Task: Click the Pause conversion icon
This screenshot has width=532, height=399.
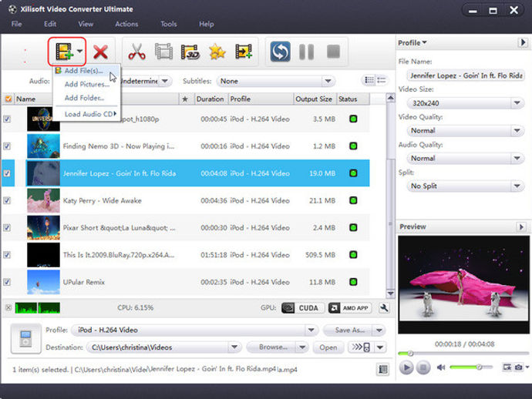Action: coord(306,52)
